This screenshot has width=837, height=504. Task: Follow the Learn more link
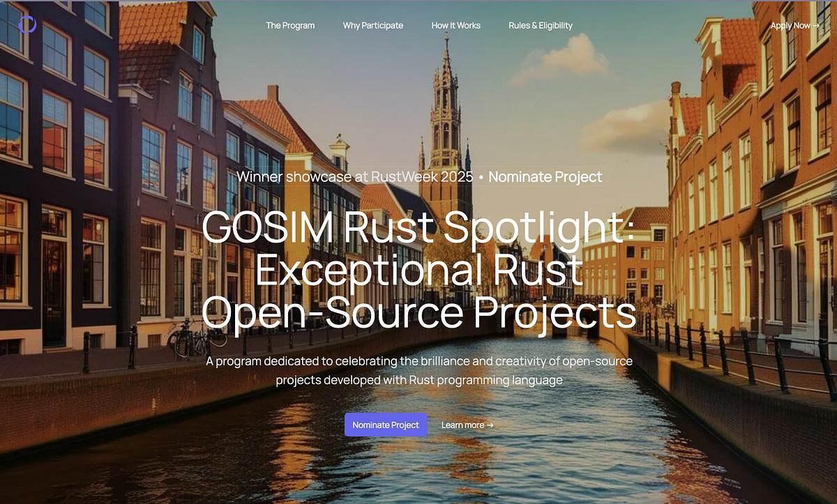click(x=466, y=425)
